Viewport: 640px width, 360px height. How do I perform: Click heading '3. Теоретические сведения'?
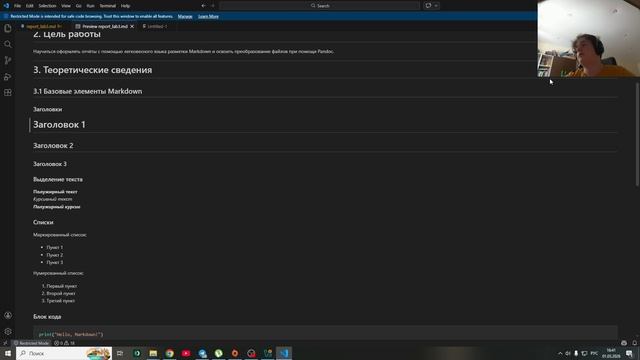tap(93, 70)
